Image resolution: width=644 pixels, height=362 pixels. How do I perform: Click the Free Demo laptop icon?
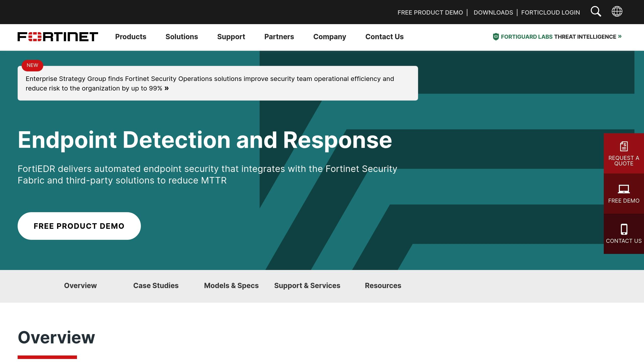click(x=624, y=189)
